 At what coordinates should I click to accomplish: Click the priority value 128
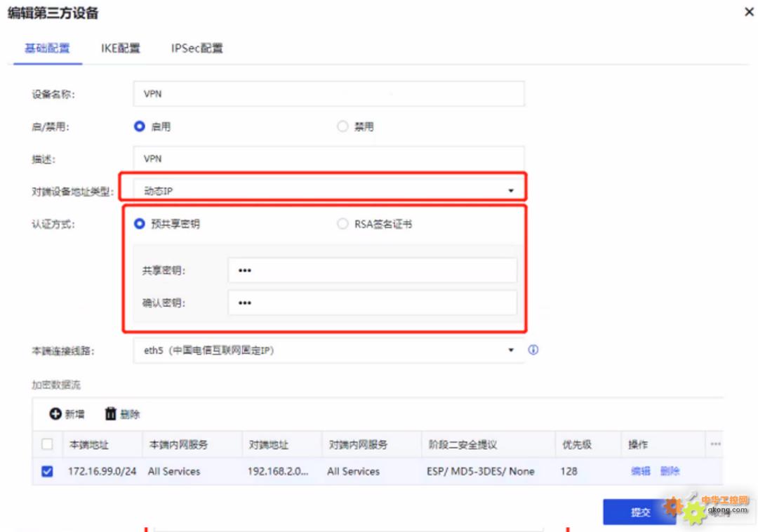569,471
